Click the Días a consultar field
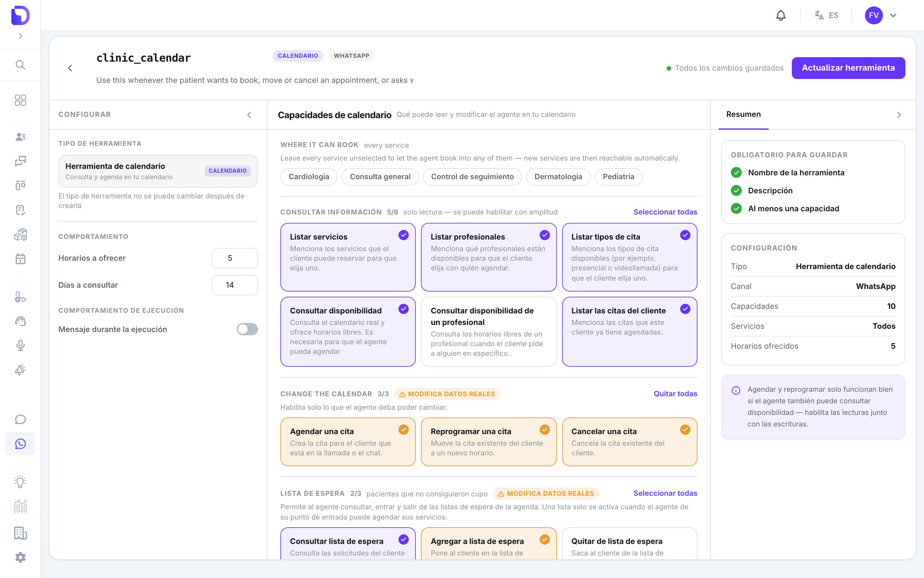This screenshot has width=924, height=578. click(235, 285)
